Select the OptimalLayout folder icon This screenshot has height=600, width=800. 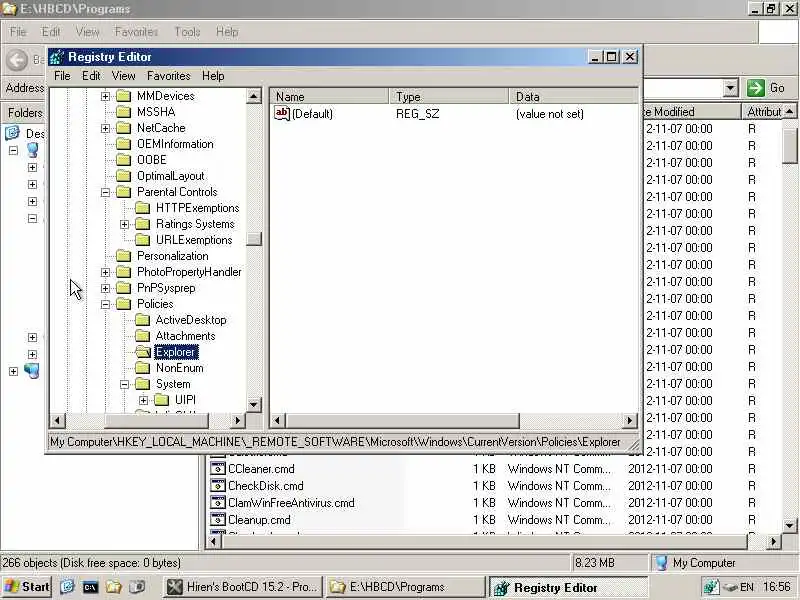click(123, 176)
